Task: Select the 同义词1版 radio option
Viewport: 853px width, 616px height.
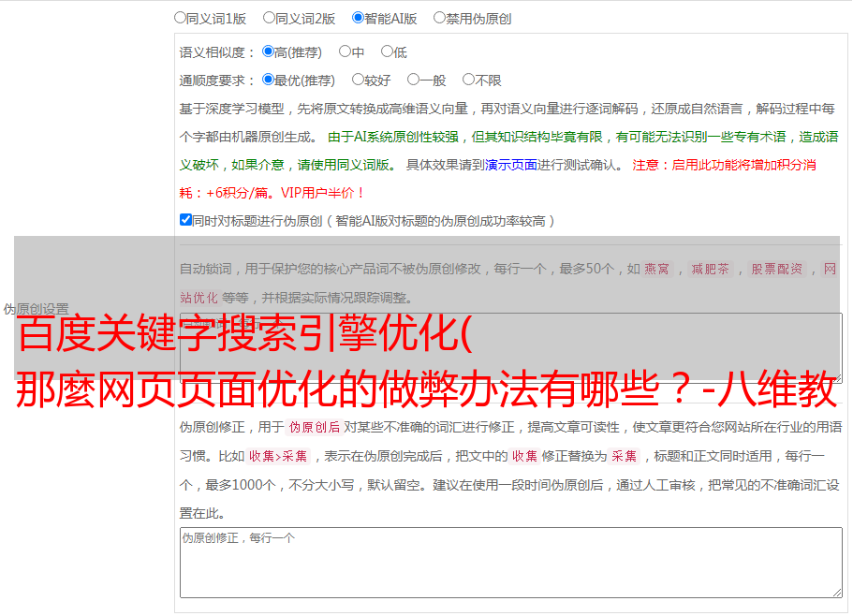Action: (180, 18)
